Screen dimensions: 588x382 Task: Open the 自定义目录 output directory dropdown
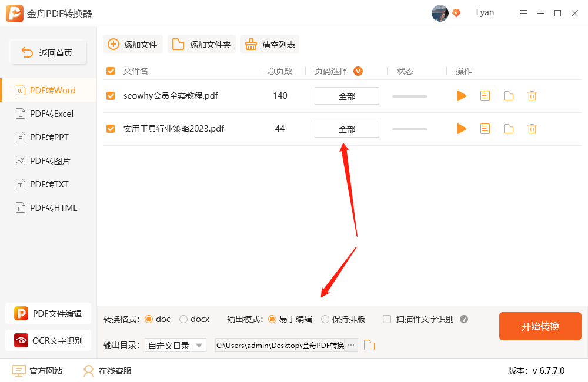coord(175,345)
